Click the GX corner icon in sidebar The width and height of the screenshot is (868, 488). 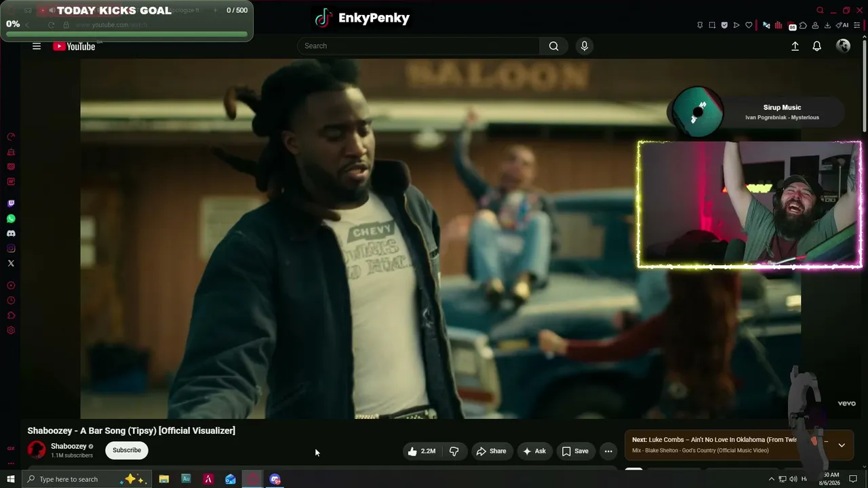[x=11, y=448]
